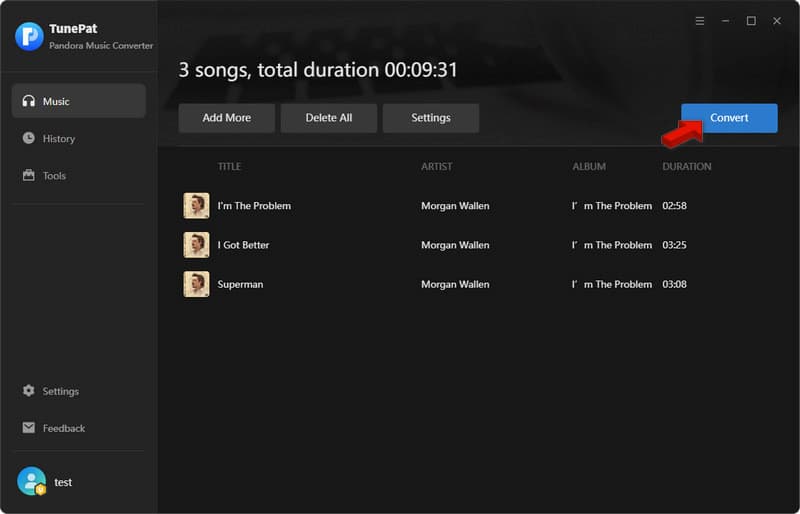Click the ALBUM column header

[589, 166]
